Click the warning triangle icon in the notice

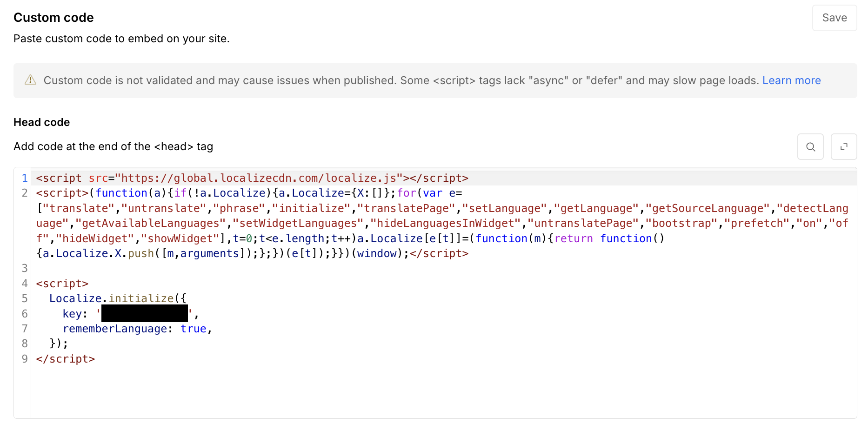point(30,80)
